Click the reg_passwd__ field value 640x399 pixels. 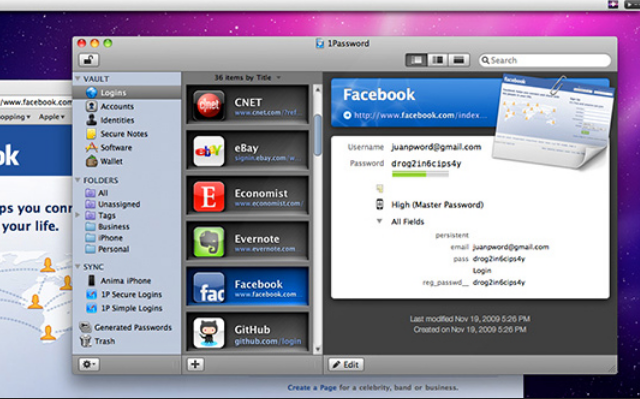[x=499, y=282]
